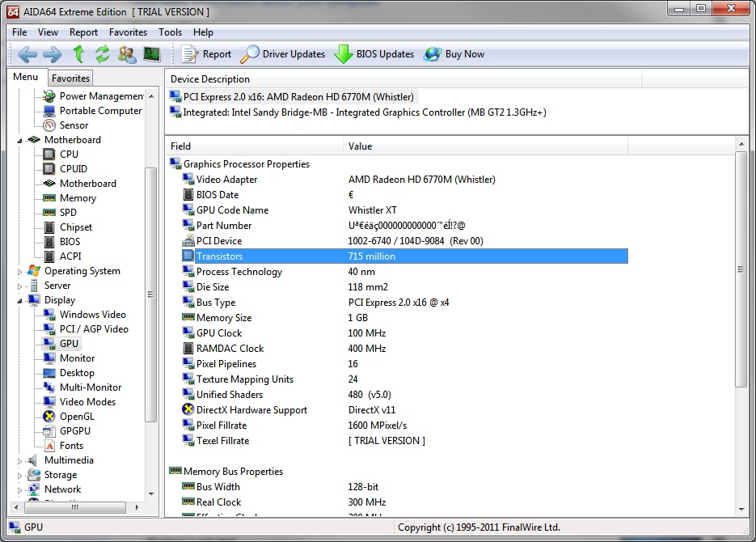Image resolution: width=756 pixels, height=542 pixels.
Task: Open BIOS Updates
Action: pos(374,54)
